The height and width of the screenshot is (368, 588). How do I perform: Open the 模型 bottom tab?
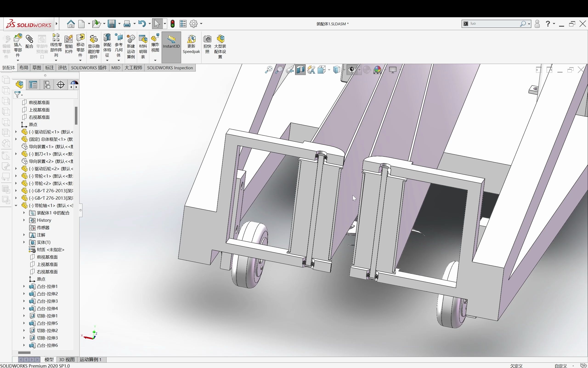(x=49, y=359)
